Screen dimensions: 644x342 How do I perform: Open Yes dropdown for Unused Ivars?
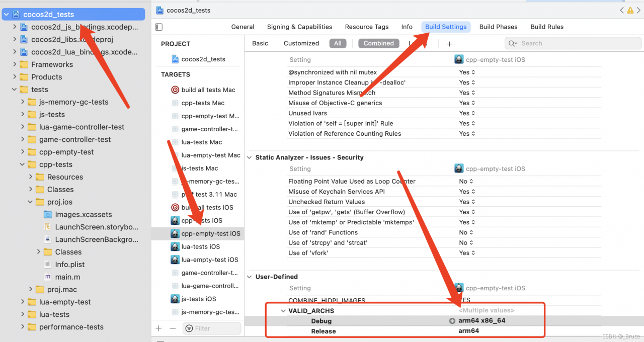[x=467, y=113]
